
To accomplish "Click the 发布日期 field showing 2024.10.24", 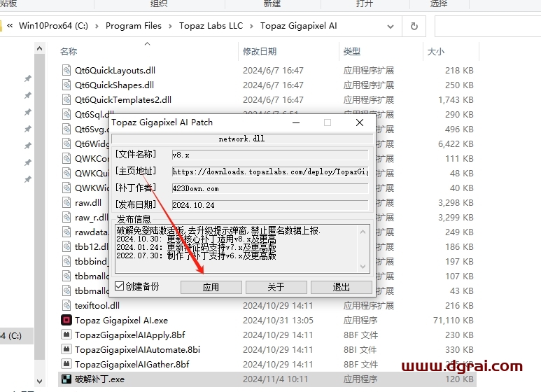I will [270, 205].
